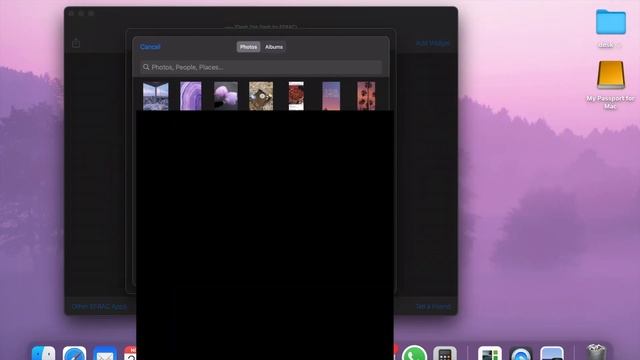Open the blue folder on the desktop
640x360 pixels.
[611, 22]
